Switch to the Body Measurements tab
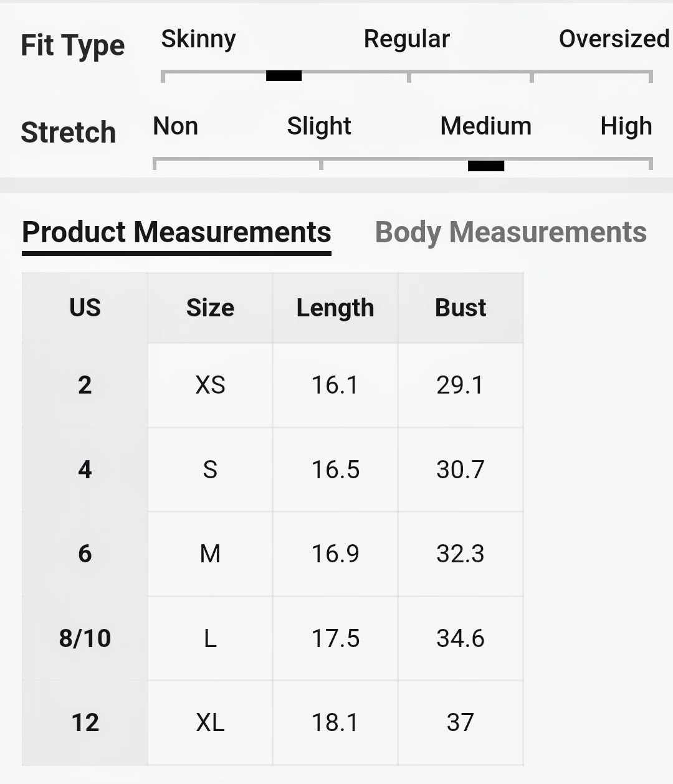 510,232
